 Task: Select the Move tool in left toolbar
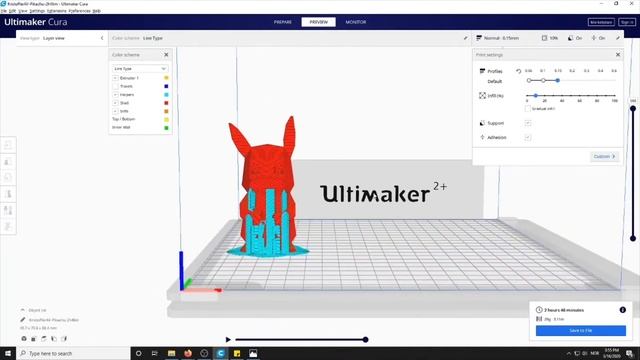pyautogui.click(x=8, y=145)
